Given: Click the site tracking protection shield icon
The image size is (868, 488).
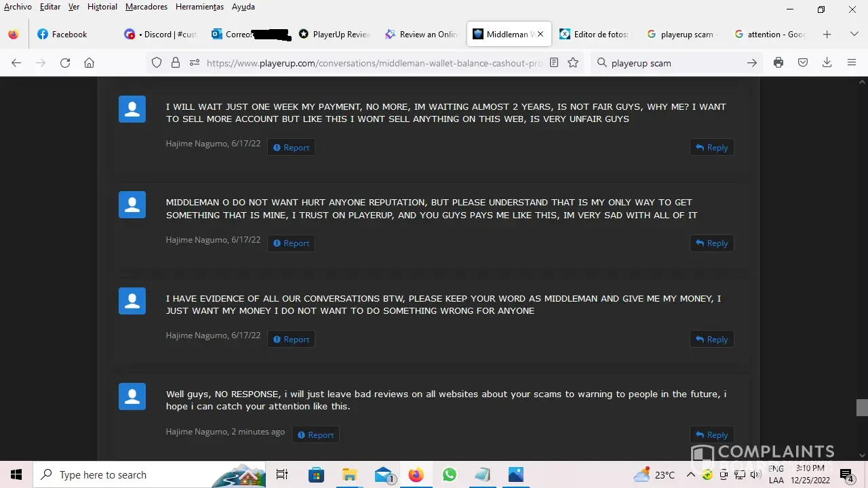Looking at the screenshot, I should pos(157,63).
